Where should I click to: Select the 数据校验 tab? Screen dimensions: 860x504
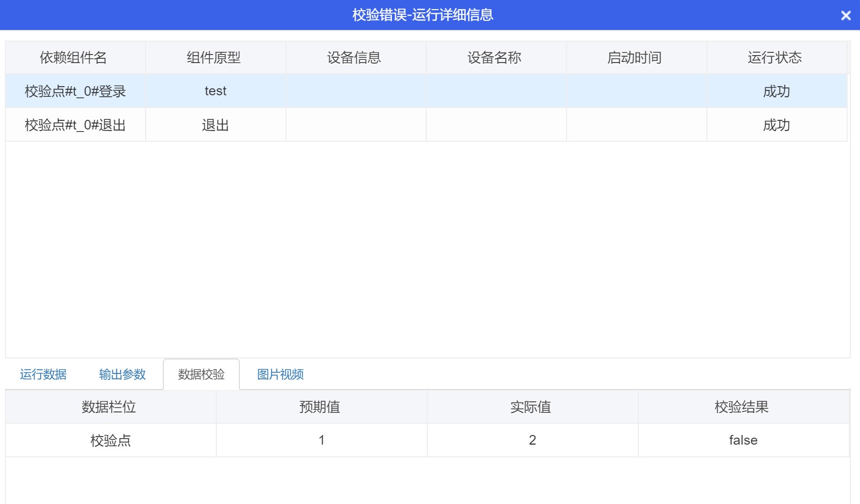[x=201, y=375]
